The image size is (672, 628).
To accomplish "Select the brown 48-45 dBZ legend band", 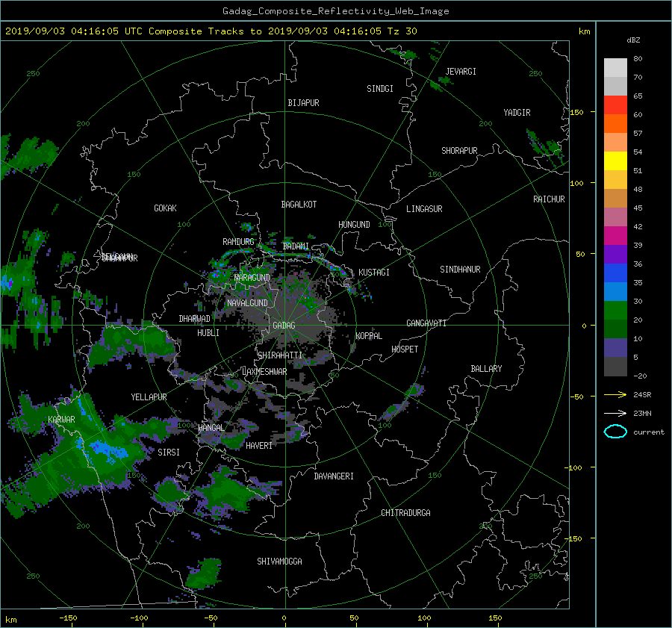I will pos(615,198).
